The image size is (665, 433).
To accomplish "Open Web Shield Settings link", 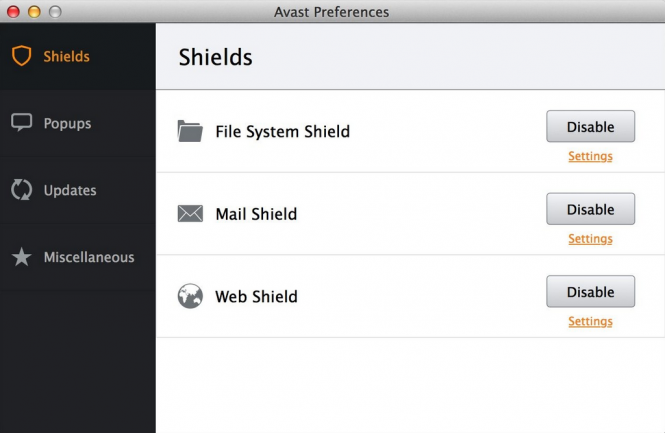I will pos(590,321).
